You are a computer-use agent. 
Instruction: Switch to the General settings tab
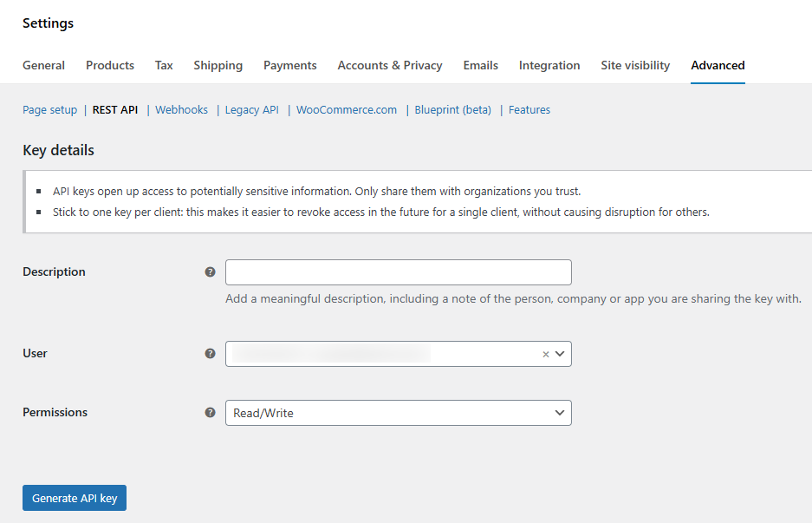43,65
